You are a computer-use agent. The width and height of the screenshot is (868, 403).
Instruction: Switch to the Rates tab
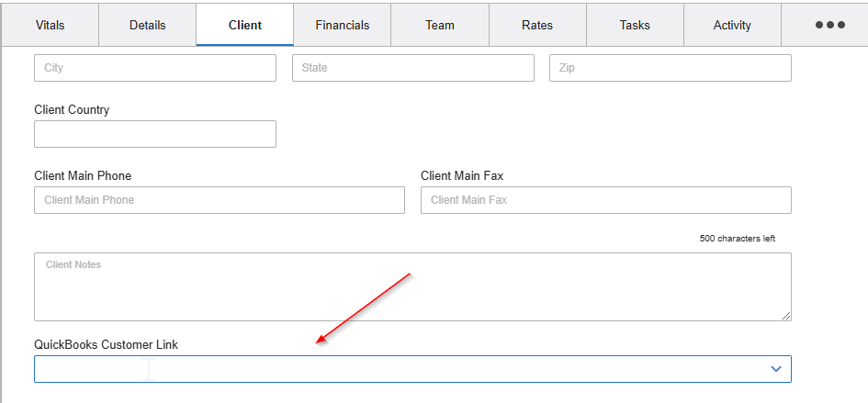click(537, 25)
